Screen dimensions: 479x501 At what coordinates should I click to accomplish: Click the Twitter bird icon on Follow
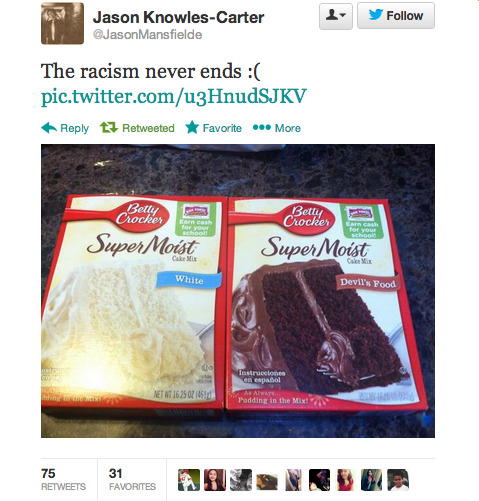(376, 15)
